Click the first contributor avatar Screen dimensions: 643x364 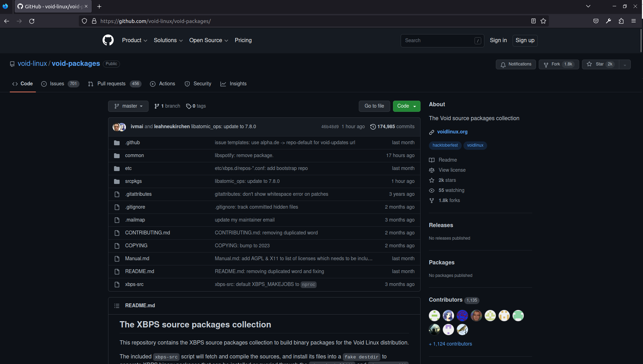pyautogui.click(x=434, y=316)
